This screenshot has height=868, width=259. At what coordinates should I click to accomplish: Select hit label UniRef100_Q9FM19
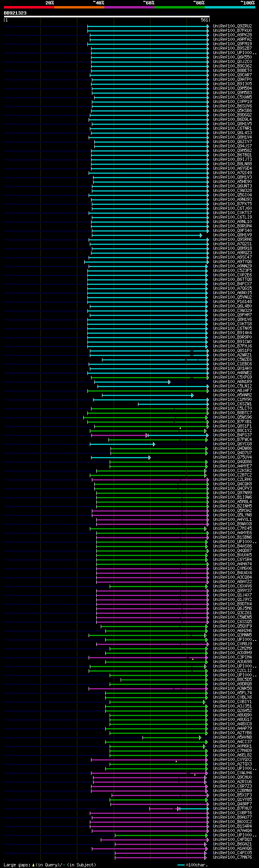[232, 44]
